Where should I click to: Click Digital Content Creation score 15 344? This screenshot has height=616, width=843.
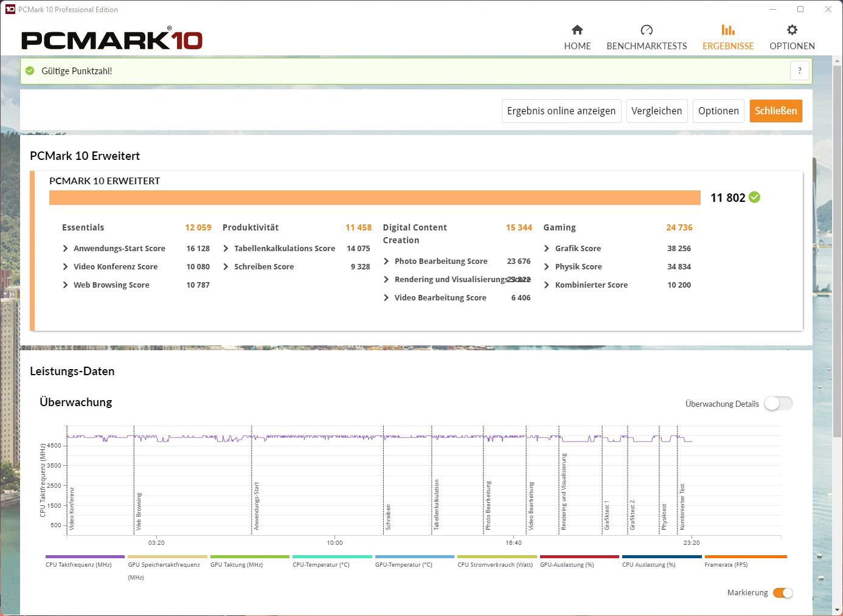pos(519,227)
